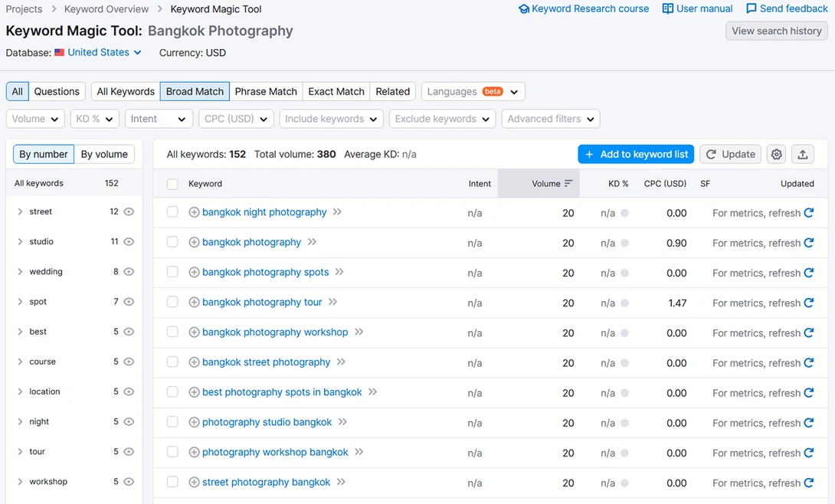Select the Phrase Match tab

266,92
